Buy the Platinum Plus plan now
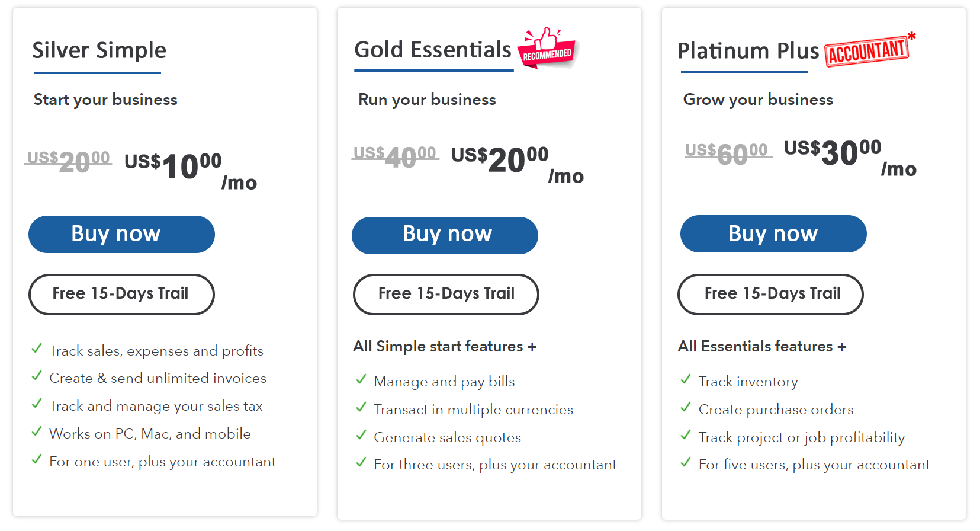This screenshot has height=531, width=980. pos(773,233)
